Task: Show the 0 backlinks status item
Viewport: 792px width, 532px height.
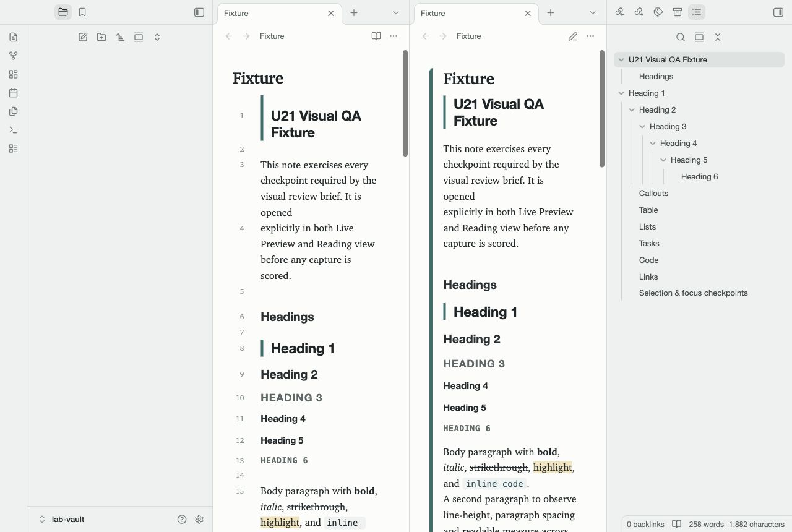Action: [645, 524]
